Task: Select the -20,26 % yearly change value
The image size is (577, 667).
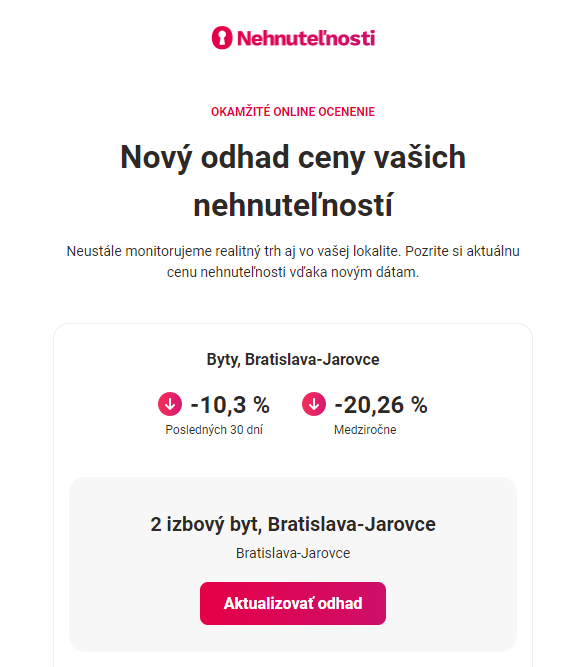Action: [x=381, y=404]
